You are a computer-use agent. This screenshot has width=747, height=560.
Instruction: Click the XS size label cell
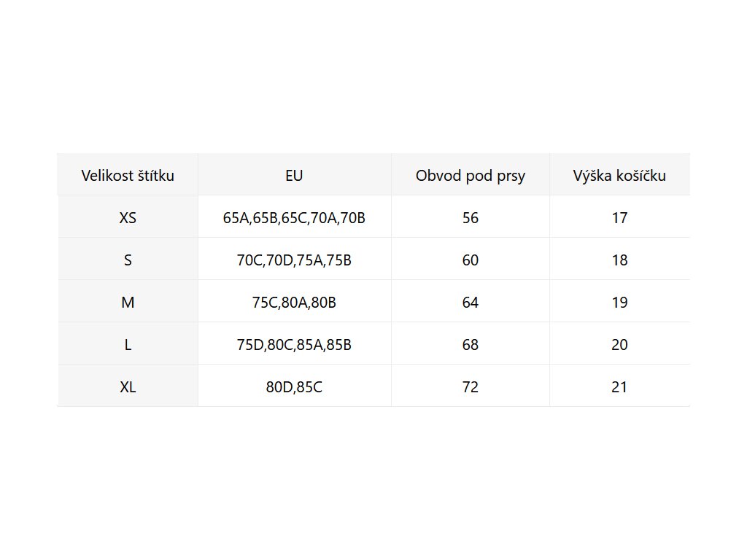(128, 217)
